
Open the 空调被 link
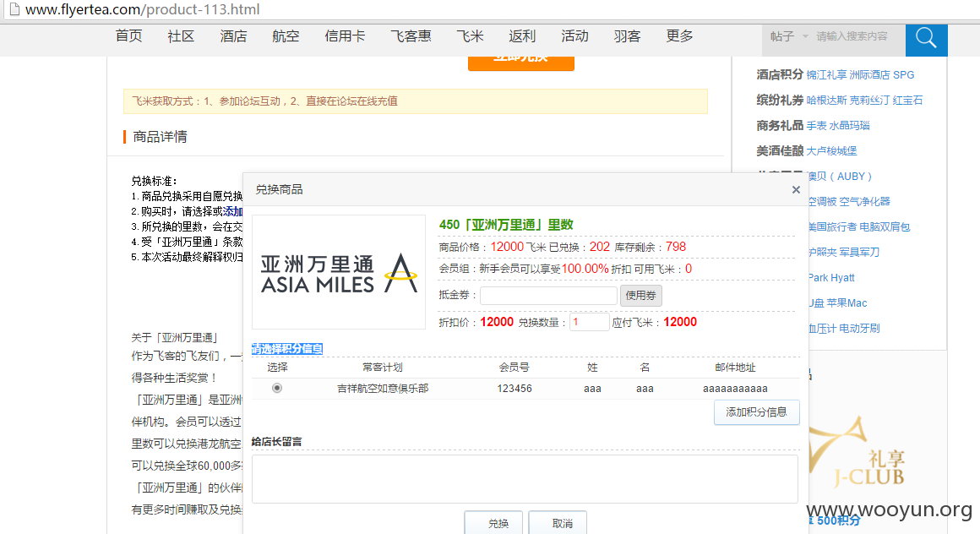pyautogui.click(x=822, y=201)
